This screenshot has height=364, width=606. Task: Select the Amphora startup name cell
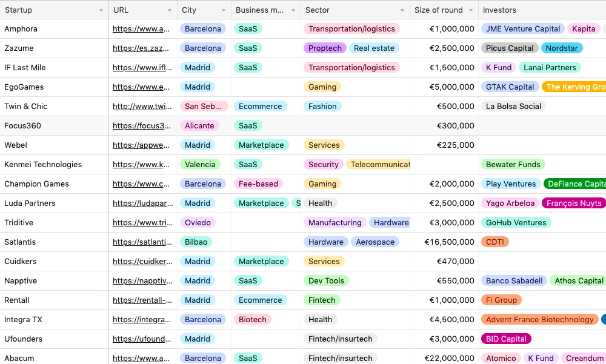coord(54,29)
